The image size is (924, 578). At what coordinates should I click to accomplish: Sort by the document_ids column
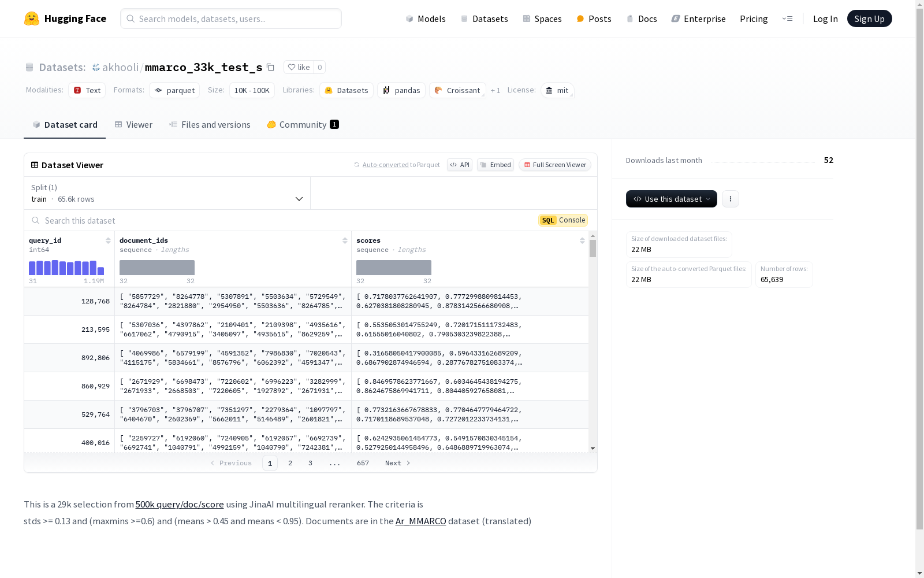pyautogui.click(x=345, y=240)
